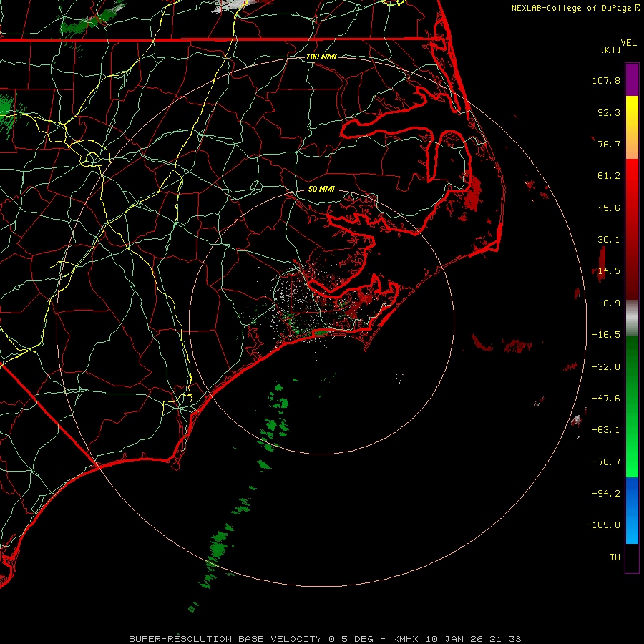The width and height of the screenshot is (644, 644).
Task: Click the 30.1 legend value
Action: [609, 240]
